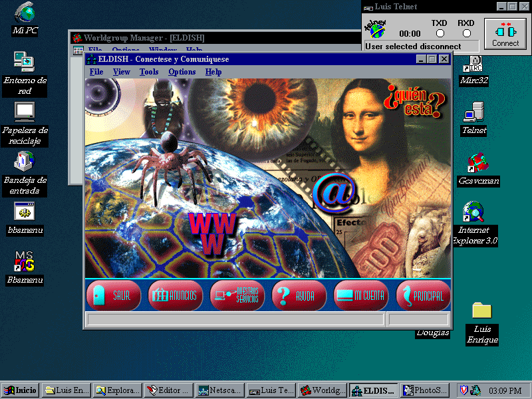The height and width of the screenshot is (399, 532).
Task: Switch to Luis En... taskbar button
Action: 66,390
